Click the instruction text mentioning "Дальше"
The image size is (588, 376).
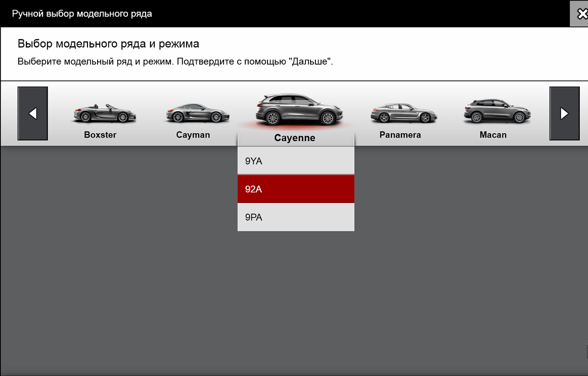[x=175, y=62]
